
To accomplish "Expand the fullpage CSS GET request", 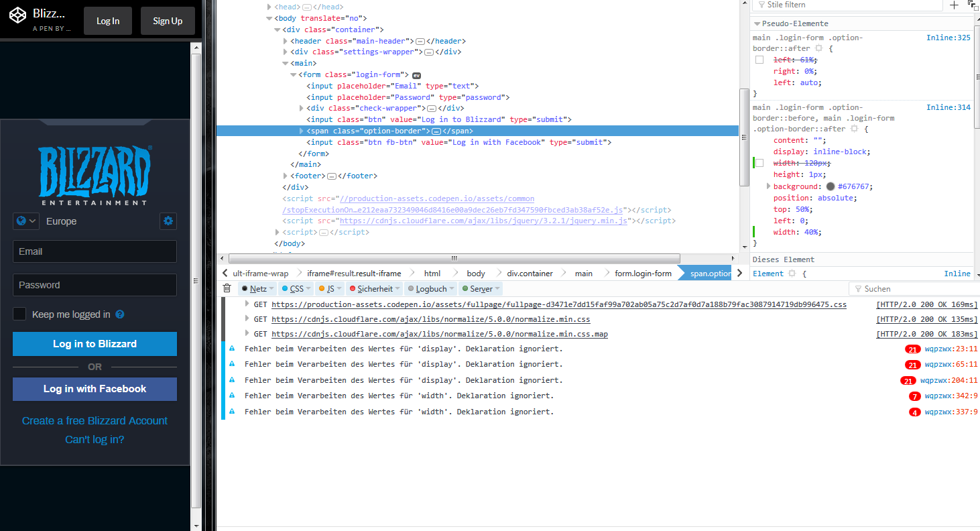I will click(x=247, y=304).
